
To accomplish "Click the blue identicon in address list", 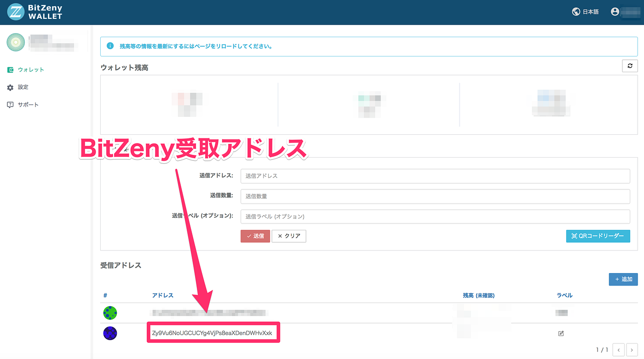I will pos(110,333).
